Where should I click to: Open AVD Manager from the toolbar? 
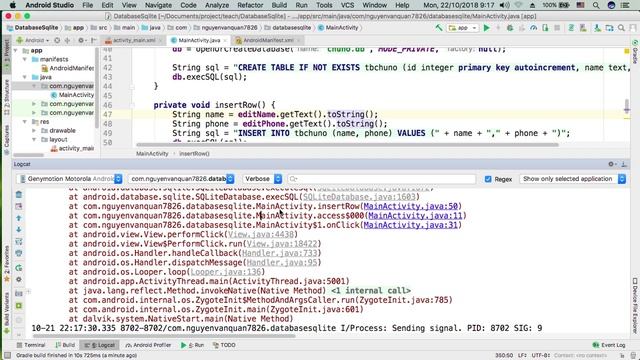tap(583, 28)
